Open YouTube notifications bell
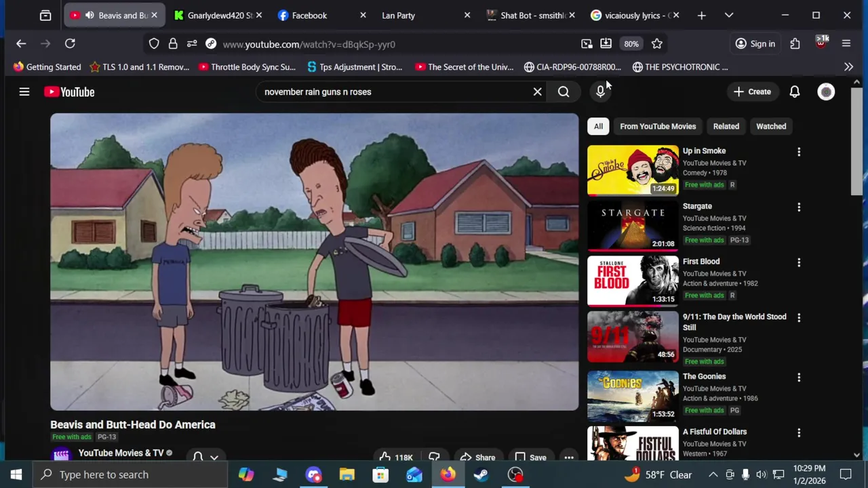This screenshot has width=868, height=488. [x=795, y=91]
